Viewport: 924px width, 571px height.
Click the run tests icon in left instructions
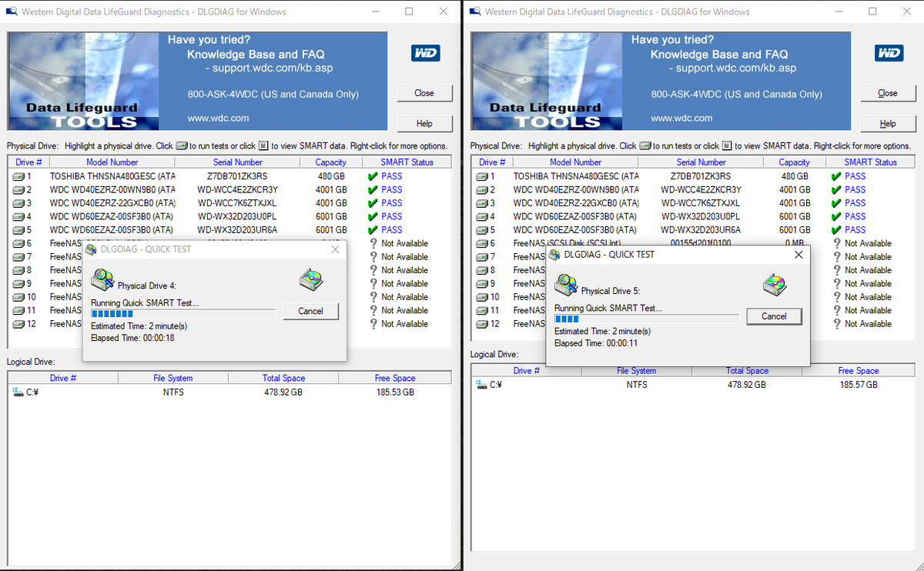point(182,145)
